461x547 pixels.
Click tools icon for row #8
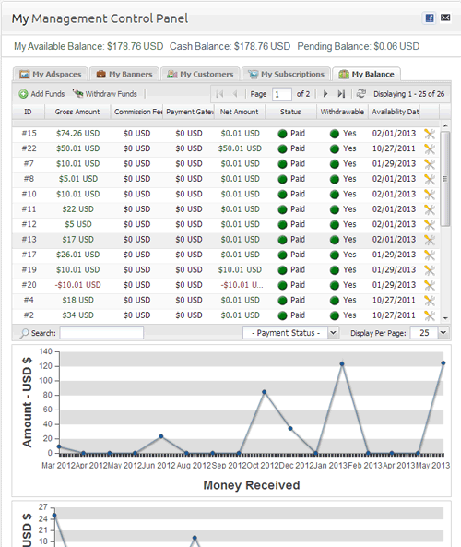tap(430, 179)
